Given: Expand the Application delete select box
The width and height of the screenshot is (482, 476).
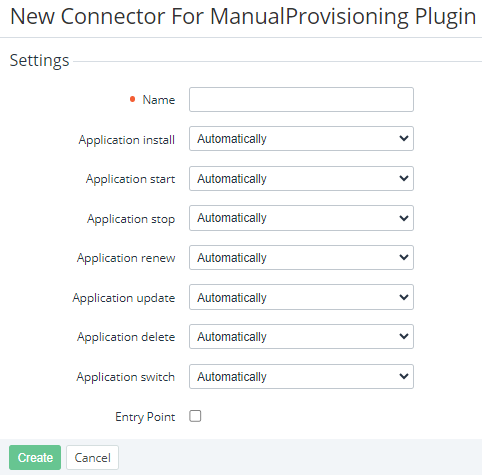Looking at the screenshot, I should [301, 336].
